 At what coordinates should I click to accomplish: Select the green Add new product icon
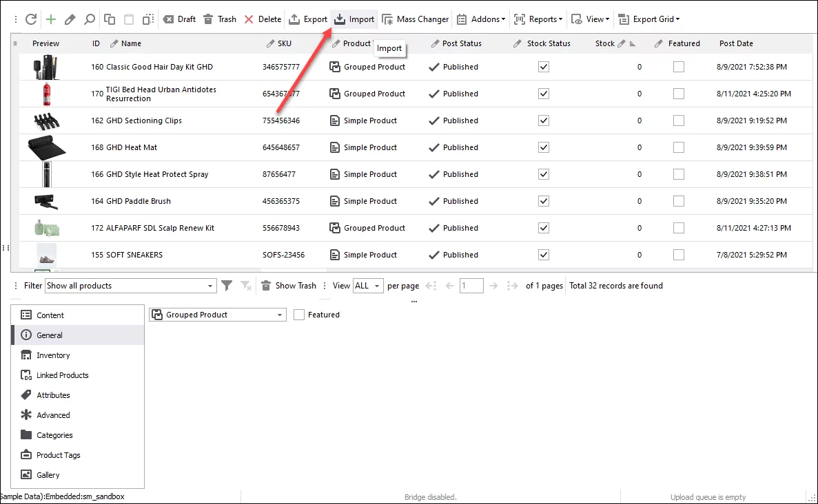[x=50, y=19]
